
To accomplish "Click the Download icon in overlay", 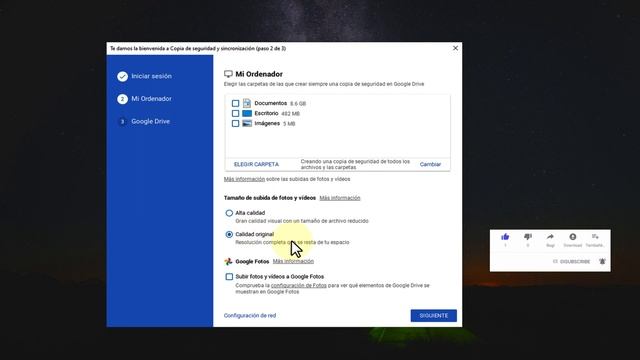I will coord(573,237).
